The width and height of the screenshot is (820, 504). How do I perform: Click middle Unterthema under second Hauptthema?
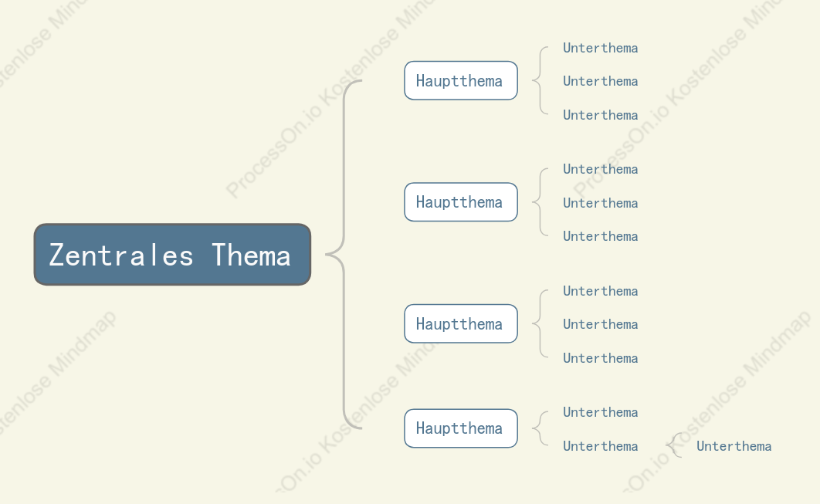[601, 203]
